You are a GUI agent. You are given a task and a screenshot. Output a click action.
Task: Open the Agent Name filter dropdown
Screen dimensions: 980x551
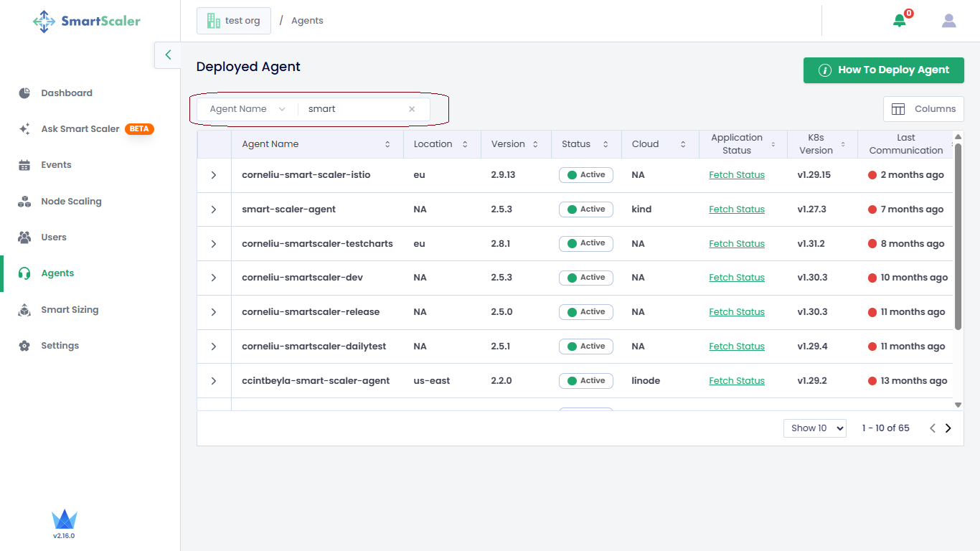pyautogui.click(x=248, y=109)
